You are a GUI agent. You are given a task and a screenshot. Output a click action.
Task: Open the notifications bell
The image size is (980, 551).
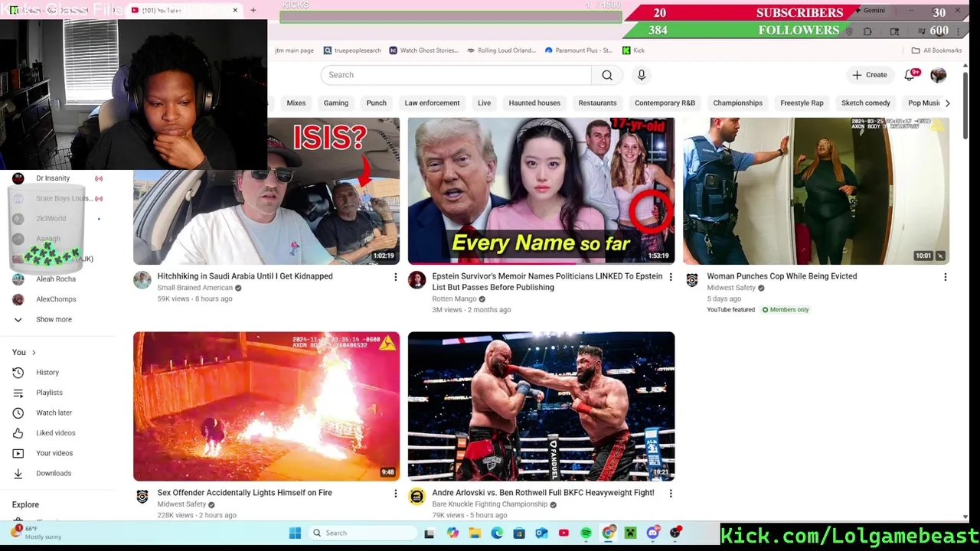point(910,75)
